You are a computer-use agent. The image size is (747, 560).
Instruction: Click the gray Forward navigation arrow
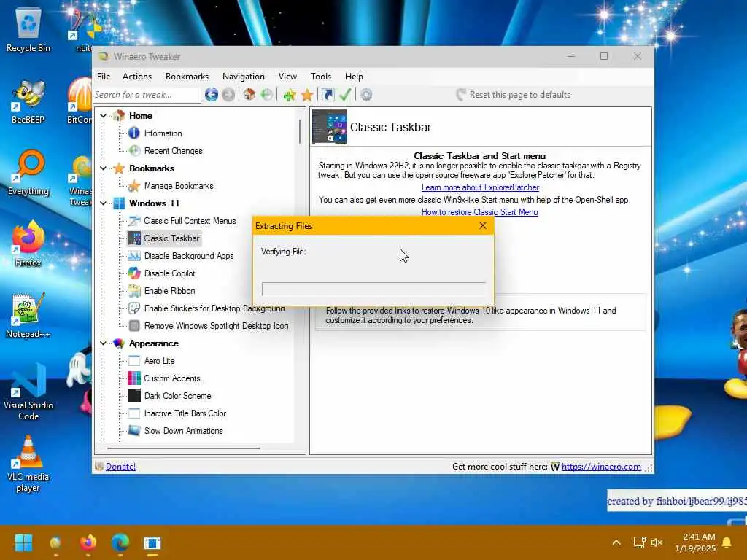tap(228, 95)
